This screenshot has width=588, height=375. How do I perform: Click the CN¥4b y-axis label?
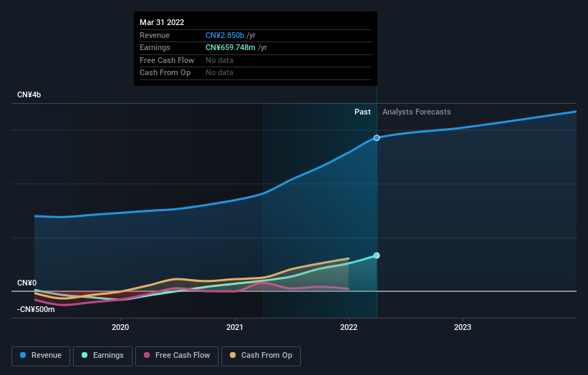click(29, 94)
